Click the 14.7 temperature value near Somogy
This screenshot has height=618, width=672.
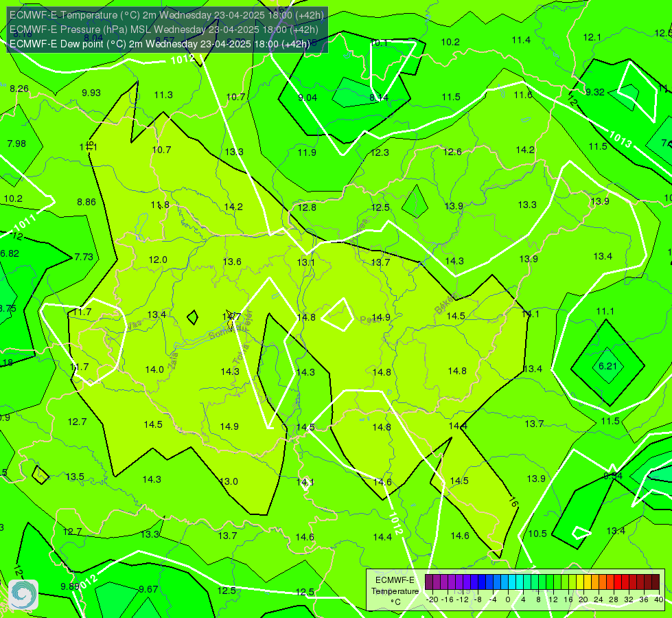[x=232, y=317]
